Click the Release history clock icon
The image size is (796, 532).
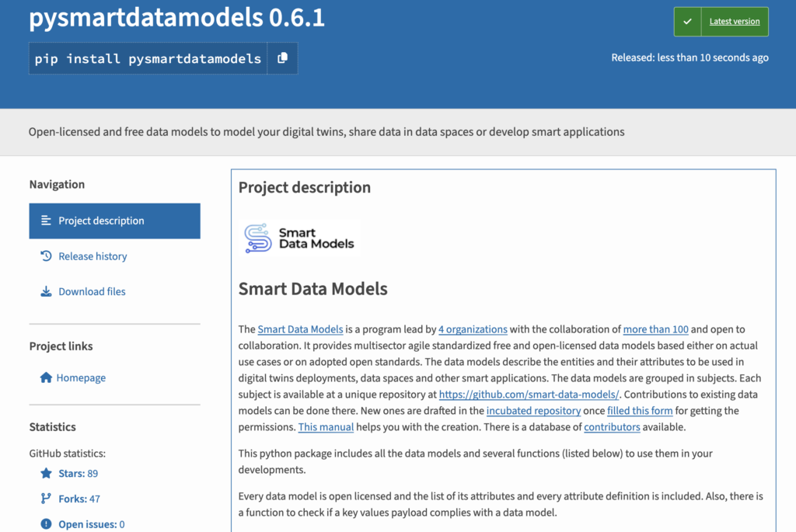46,256
